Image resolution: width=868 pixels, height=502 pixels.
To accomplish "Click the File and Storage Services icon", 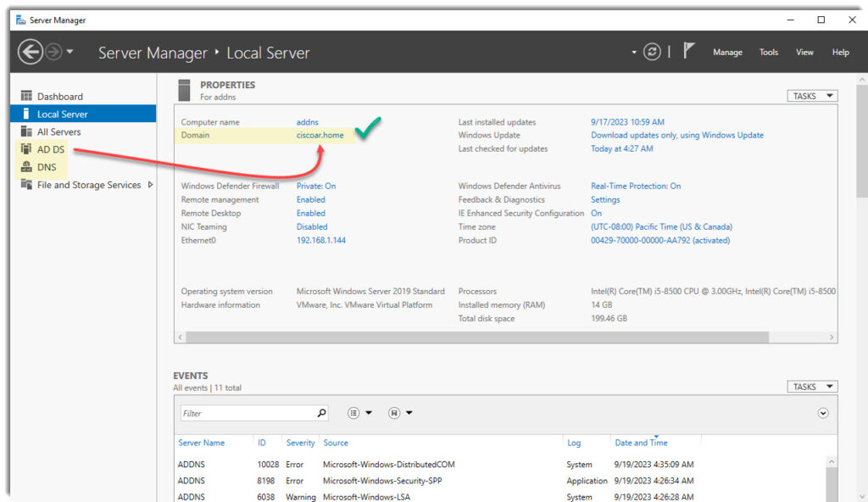I will pos(26,185).
